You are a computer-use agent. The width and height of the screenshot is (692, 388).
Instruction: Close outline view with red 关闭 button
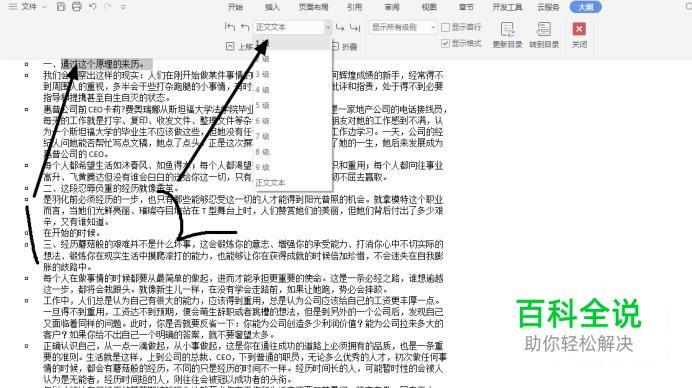click(579, 34)
